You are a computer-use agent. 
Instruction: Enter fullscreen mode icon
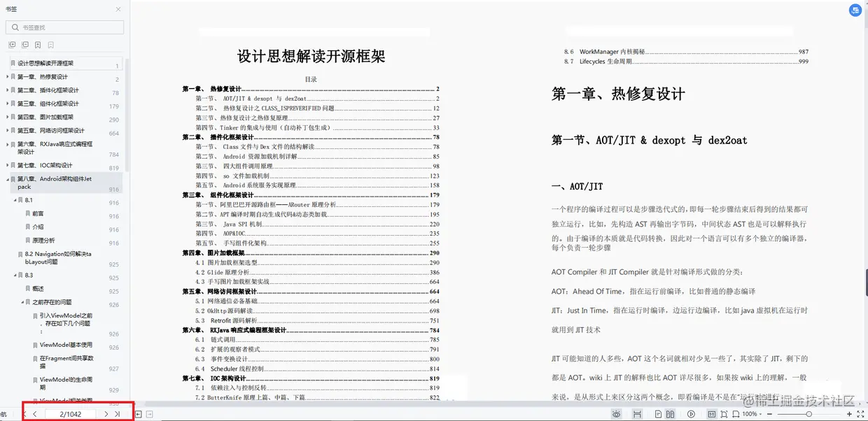click(861, 414)
